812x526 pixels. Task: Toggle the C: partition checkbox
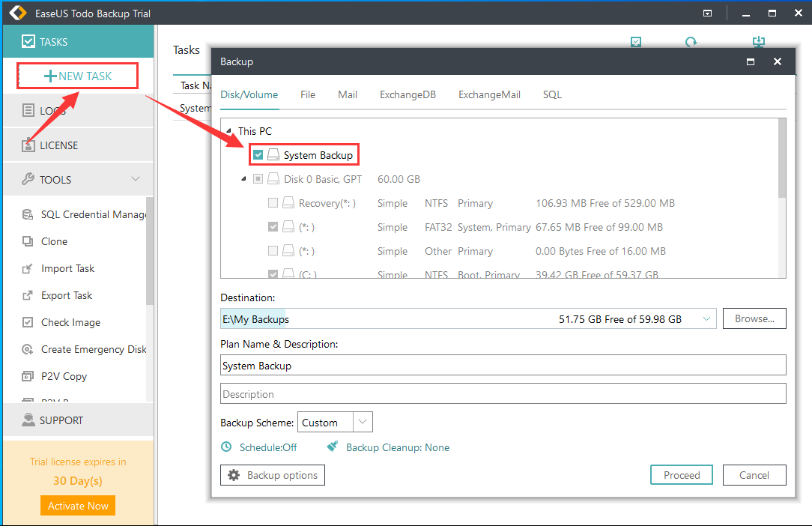(x=273, y=273)
